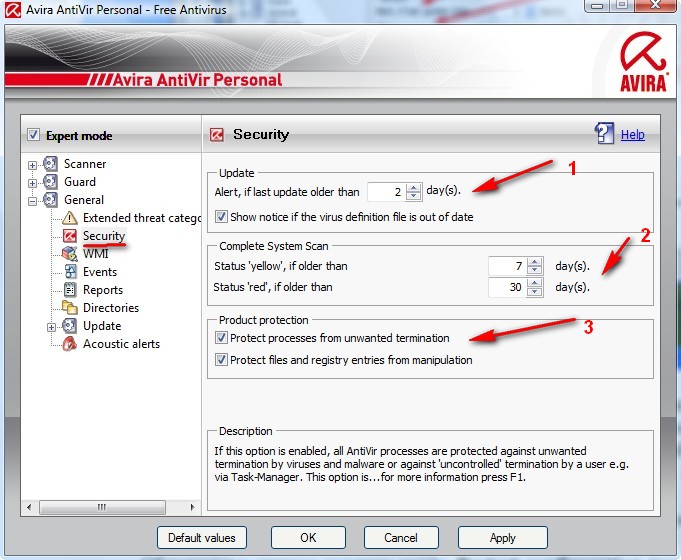Click the Help question mark icon
The width and height of the screenshot is (681, 560).
[x=604, y=133]
